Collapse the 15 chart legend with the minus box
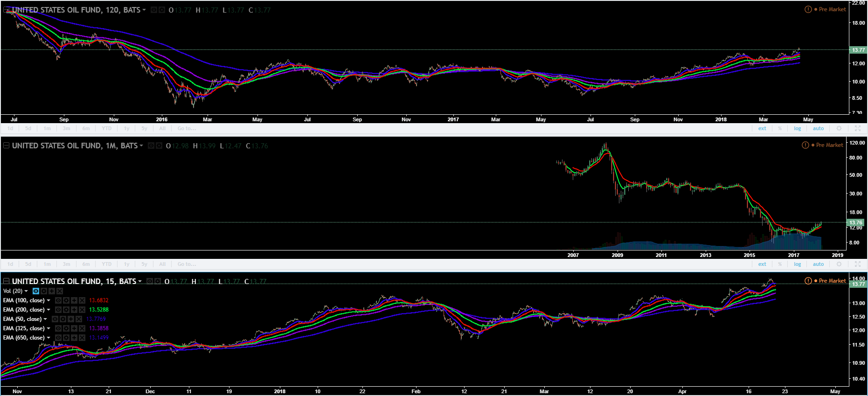 point(7,281)
